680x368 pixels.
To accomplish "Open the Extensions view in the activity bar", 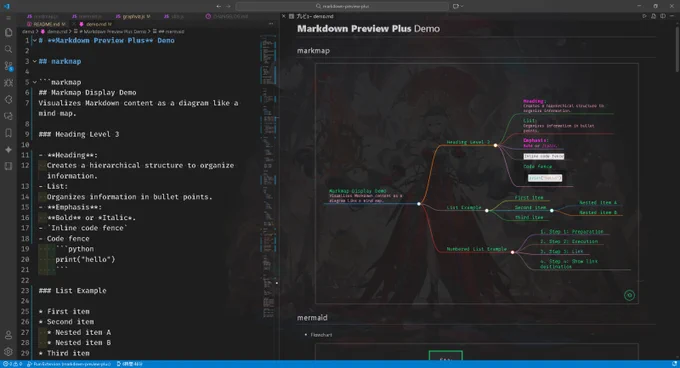I will click(8, 99).
